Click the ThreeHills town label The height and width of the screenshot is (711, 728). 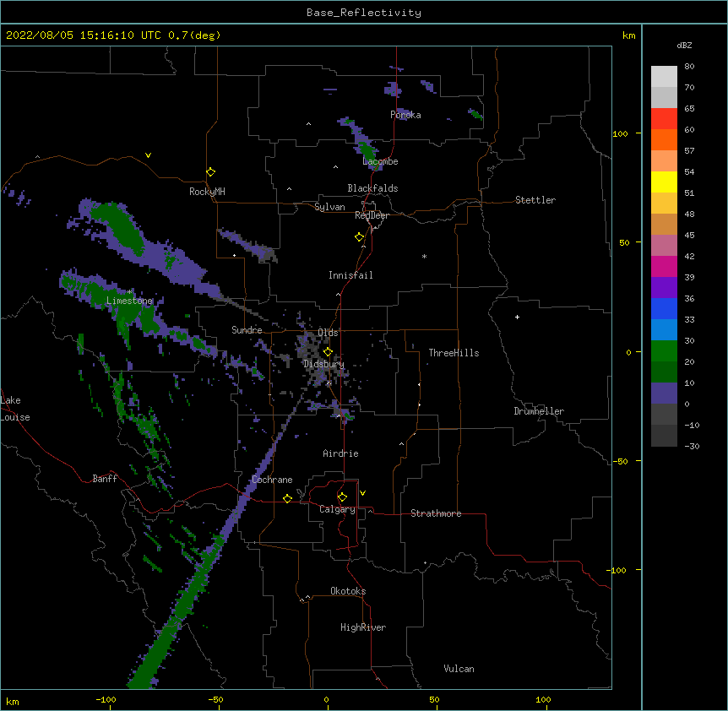(x=454, y=353)
